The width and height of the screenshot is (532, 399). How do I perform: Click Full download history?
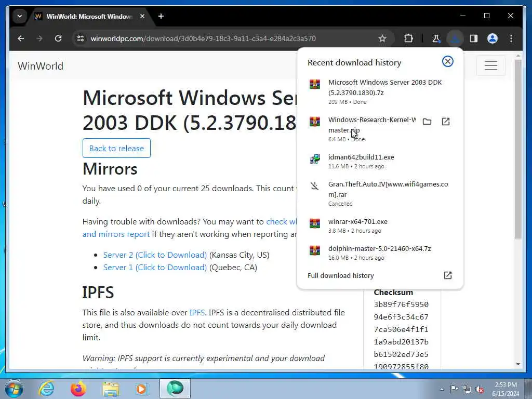[x=341, y=275]
